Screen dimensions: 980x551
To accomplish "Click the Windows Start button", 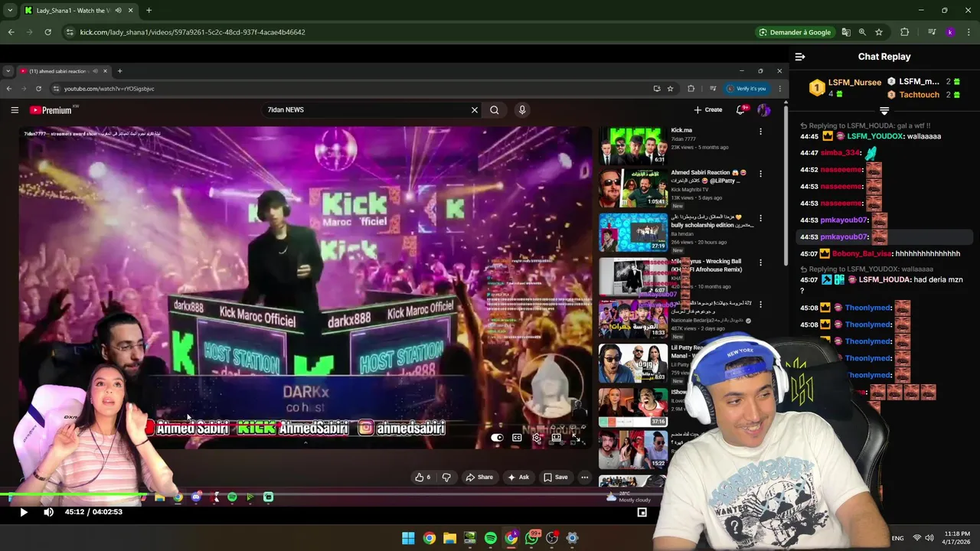I will pos(408,538).
